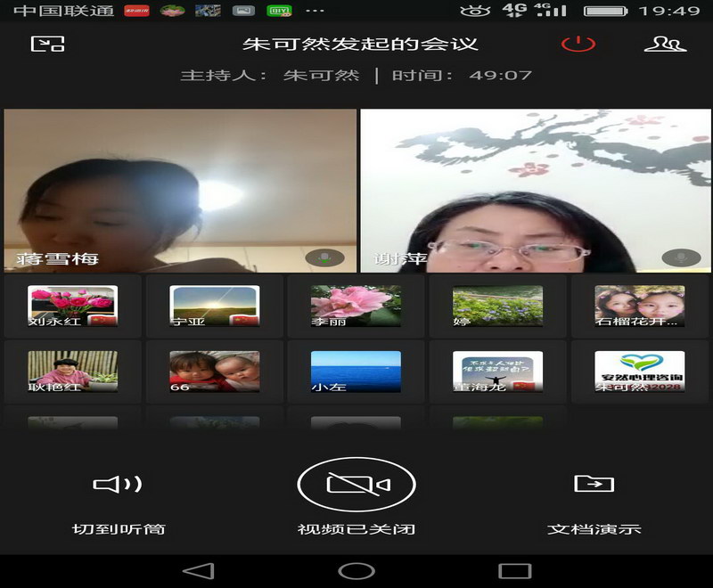713x588 pixels.
Task: Tap the 切到听筒 label
Action: click(x=119, y=529)
